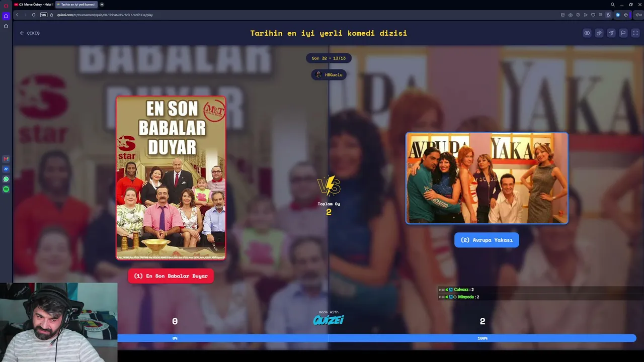The width and height of the screenshot is (644, 362).
Task: Reload the current page
Action: click(34, 15)
